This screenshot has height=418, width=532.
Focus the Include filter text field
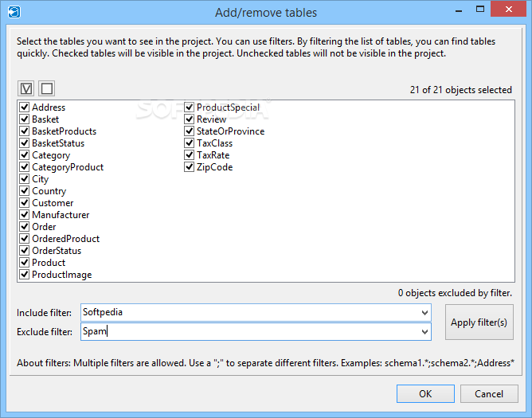pyautogui.click(x=250, y=312)
